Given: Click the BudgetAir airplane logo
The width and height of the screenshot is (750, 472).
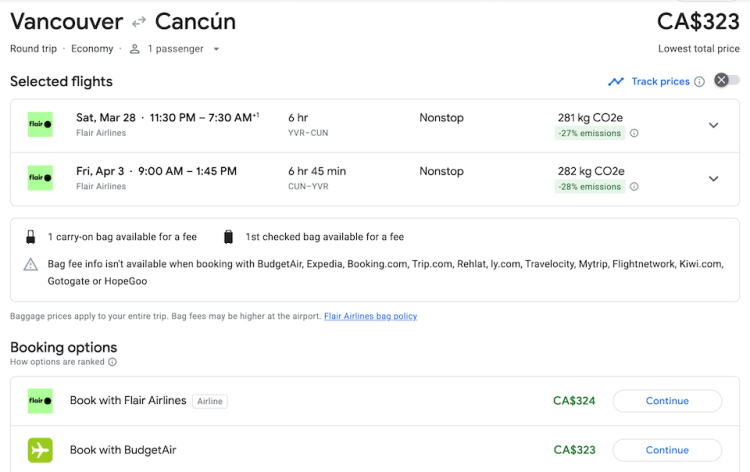Looking at the screenshot, I should pyautogui.click(x=40, y=450).
